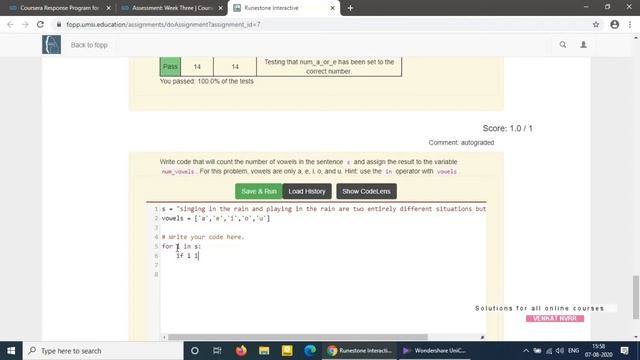Select the Wondershare UniConverter taskbar item
This screenshot has height=360, width=640.
tap(434, 351)
